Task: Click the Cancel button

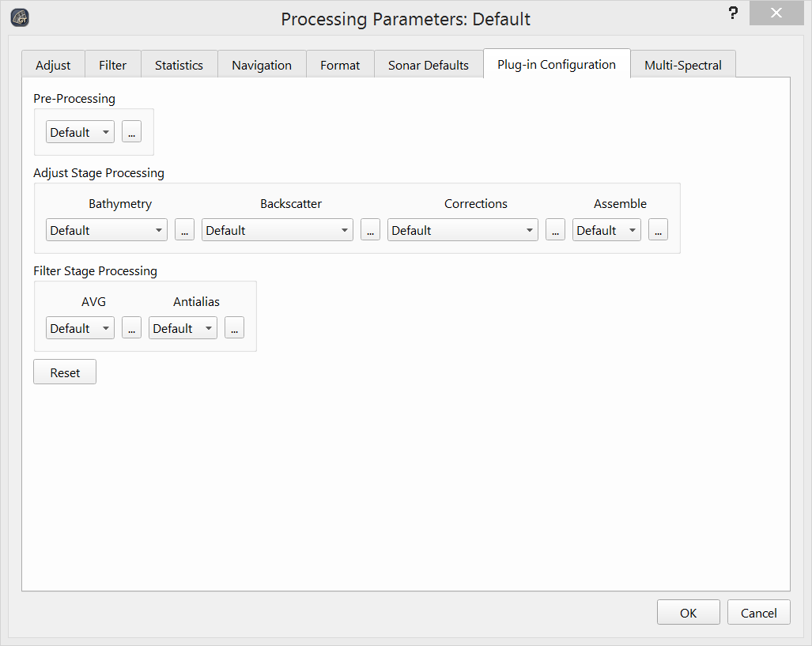Action: click(759, 612)
